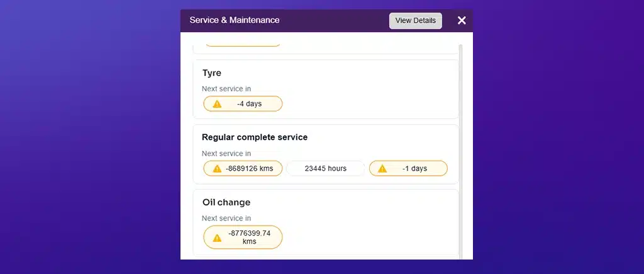The image size is (644, 274).
Task: Click the warning icon beside -8689126 kms
Action: [x=217, y=169]
